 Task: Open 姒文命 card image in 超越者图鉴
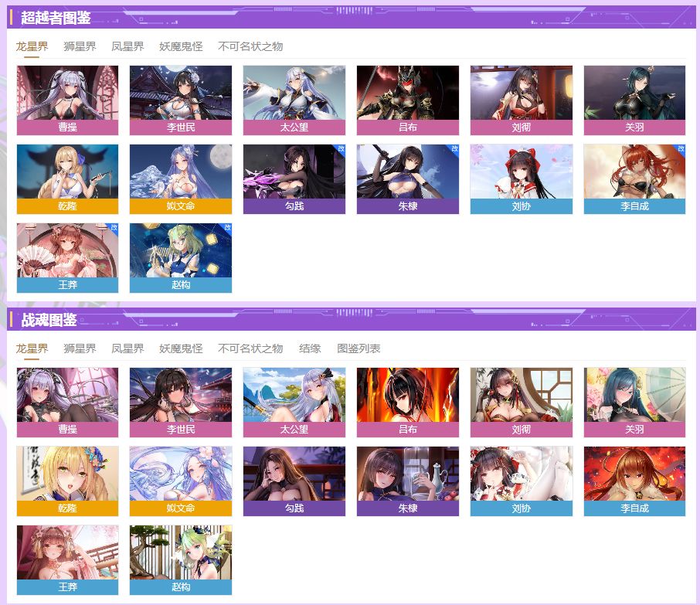coord(181,172)
